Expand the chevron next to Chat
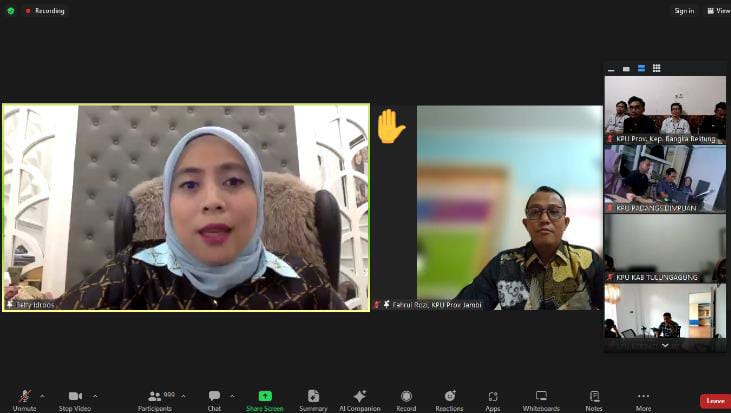 [232, 395]
